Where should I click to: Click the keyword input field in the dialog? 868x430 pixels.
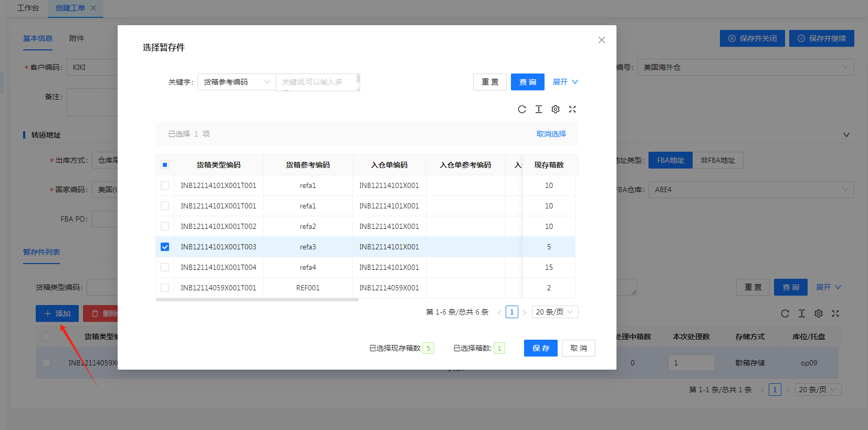click(x=316, y=82)
